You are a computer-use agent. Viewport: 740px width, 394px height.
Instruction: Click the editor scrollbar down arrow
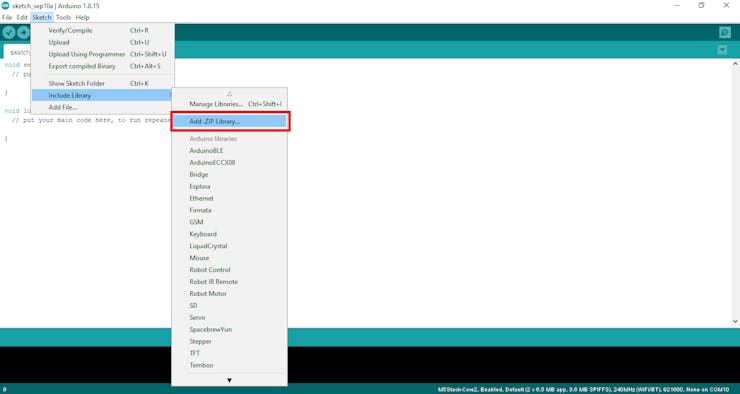pos(735,321)
